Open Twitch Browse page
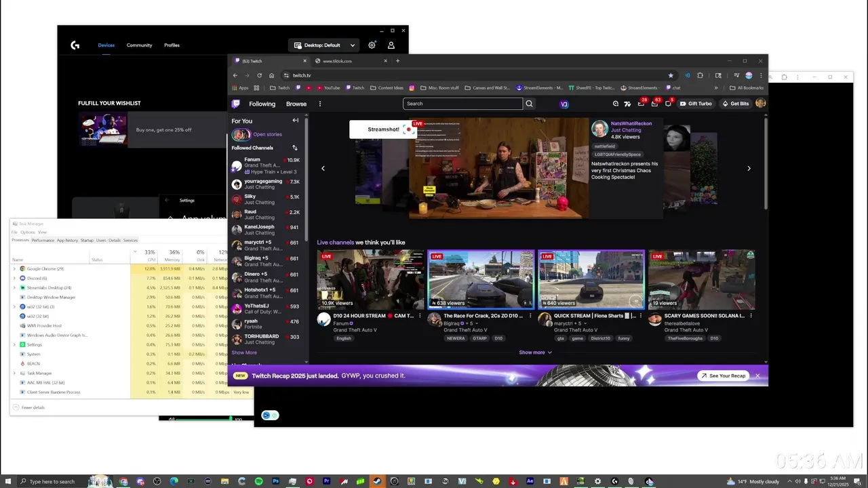 click(296, 104)
